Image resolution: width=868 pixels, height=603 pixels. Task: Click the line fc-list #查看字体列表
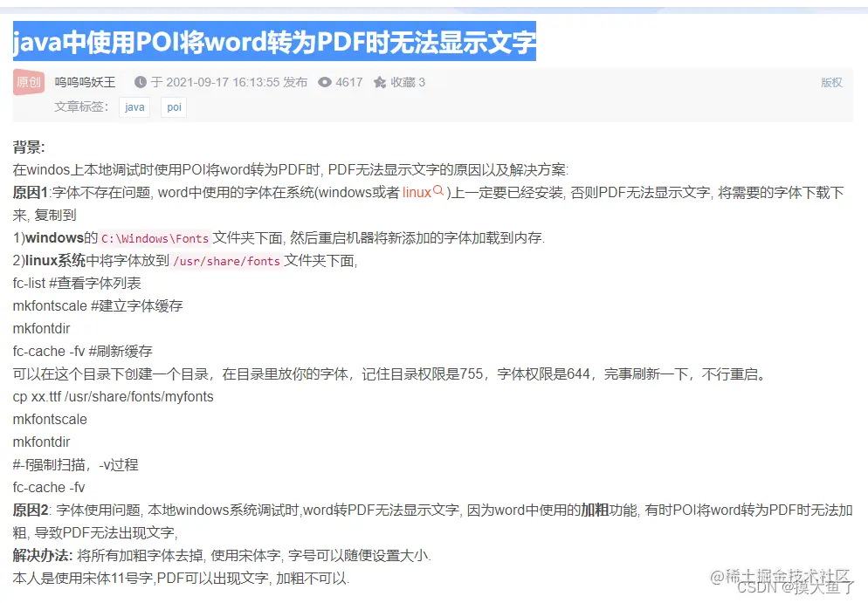[77, 284]
